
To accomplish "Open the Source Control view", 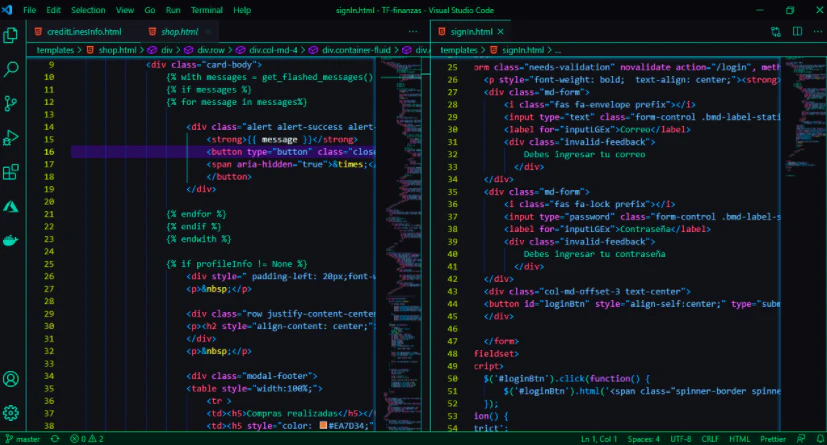I will tap(11, 103).
